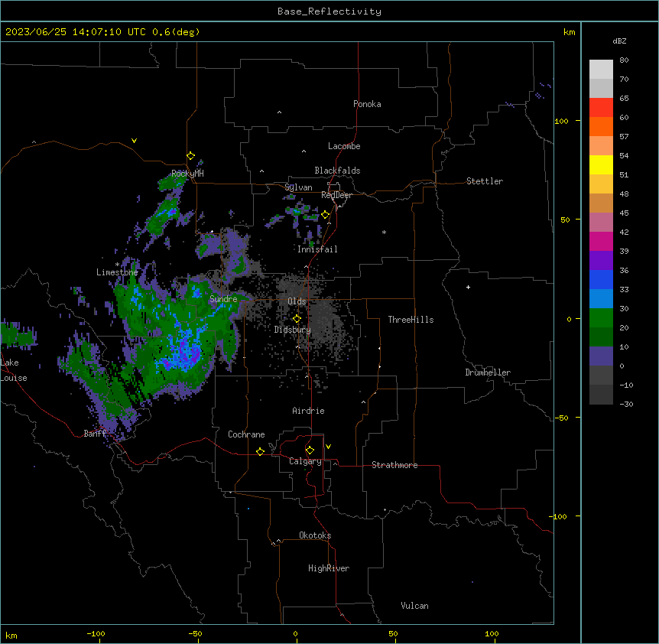Click the Strathmore label
The width and height of the screenshot is (659, 644).
click(394, 465)
